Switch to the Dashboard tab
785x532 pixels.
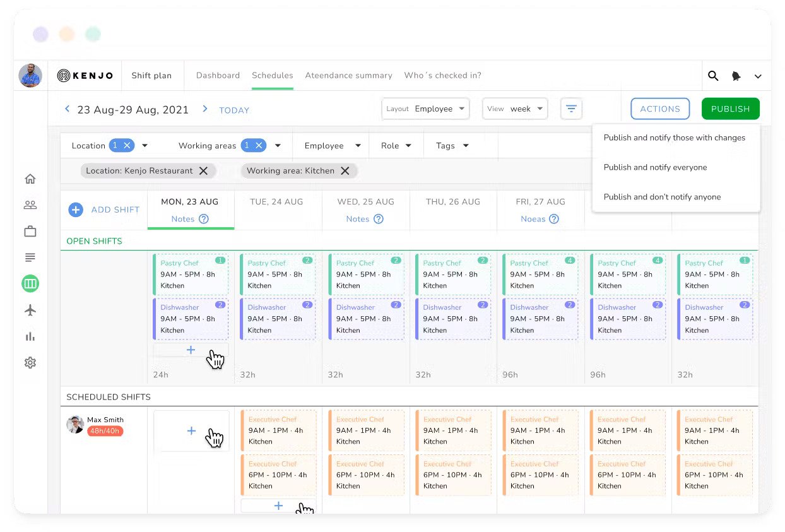click(x=218, y=75)
